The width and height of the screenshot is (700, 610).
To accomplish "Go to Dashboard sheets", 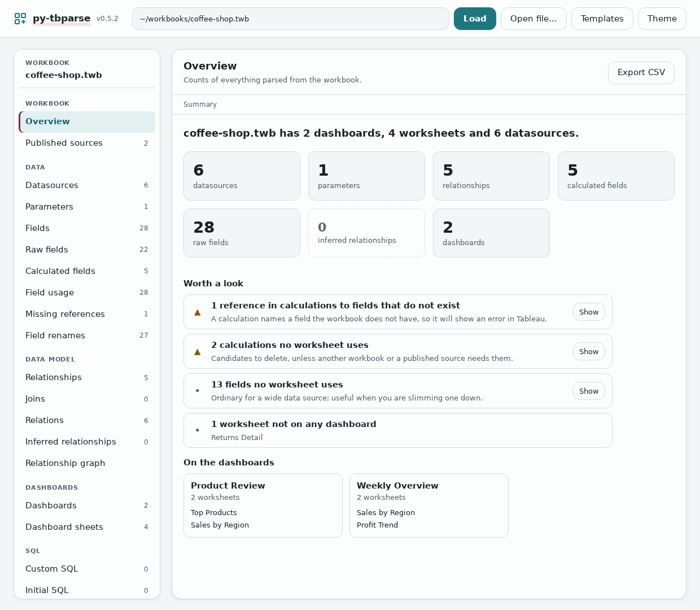I will [x=87, y=528].
